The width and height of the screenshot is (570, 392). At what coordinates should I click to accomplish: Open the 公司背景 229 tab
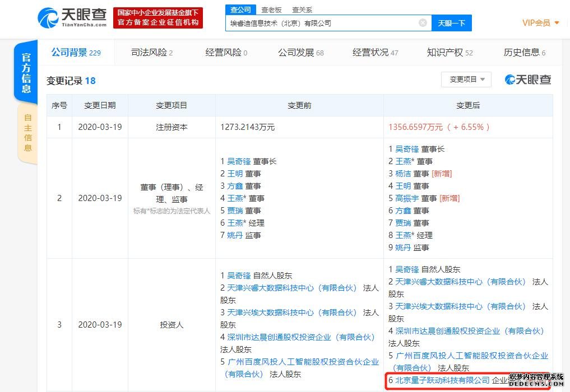click(76, 52)
